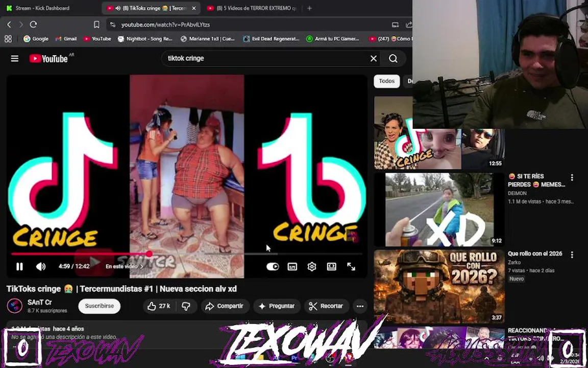Switch to the Stream - Kick Dashboard tab
This screenshot has height=368, width=588.
coord(42,8)
